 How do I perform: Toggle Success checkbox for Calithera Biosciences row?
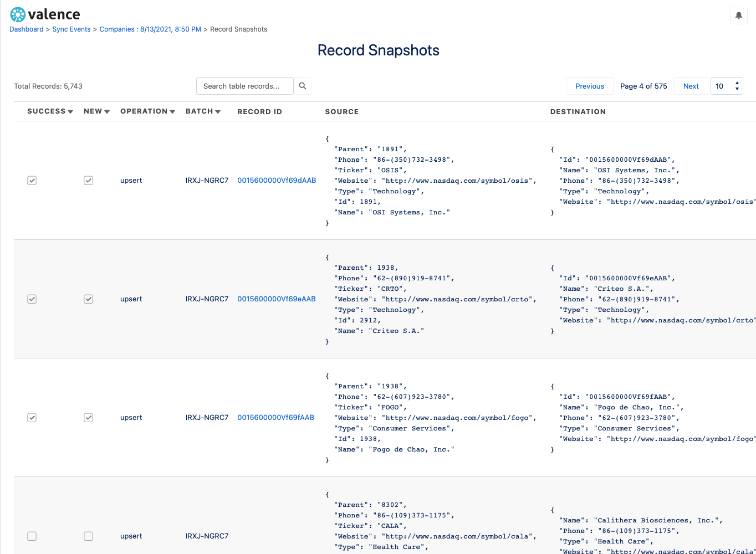(32, 536)
